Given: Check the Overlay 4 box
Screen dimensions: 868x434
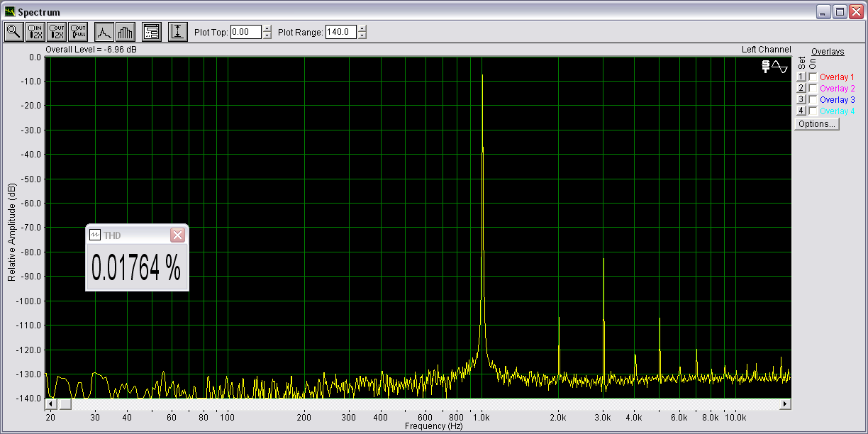Looking at the screenshot, I should pyautogui.click(x=813, y=111).
